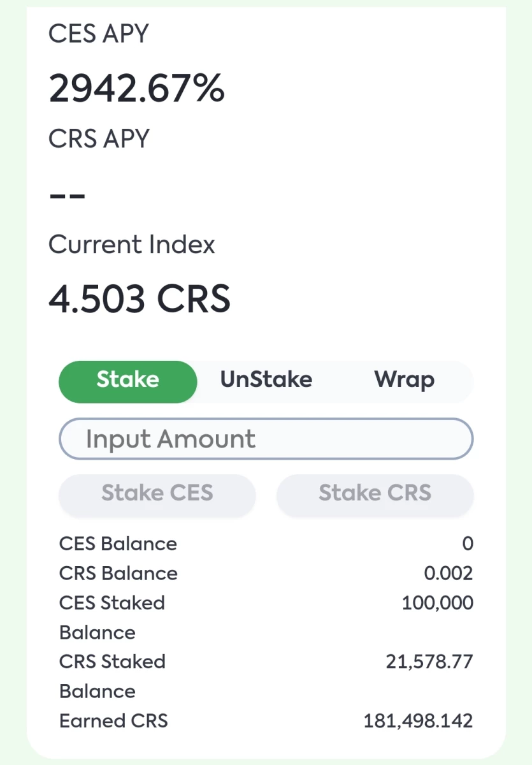Viewport: 532px width, 765px height.
Task: Click the CRS Balance value 0.002
Action: click(449, 573)
